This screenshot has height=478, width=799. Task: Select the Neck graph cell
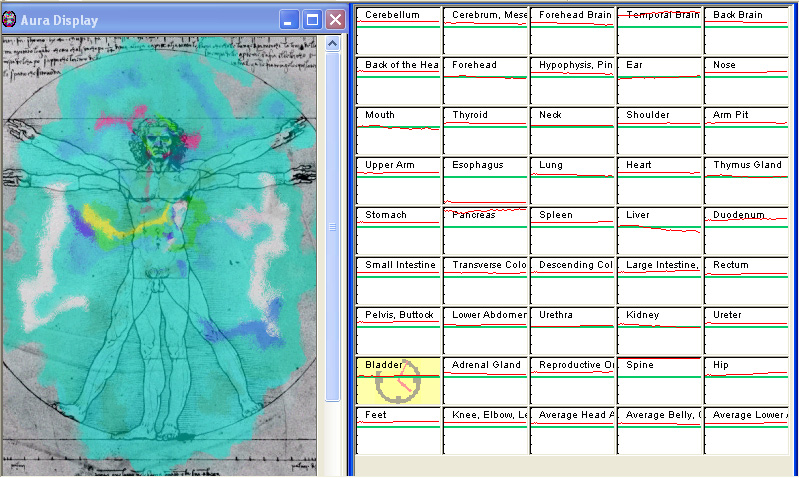point(572,130)
